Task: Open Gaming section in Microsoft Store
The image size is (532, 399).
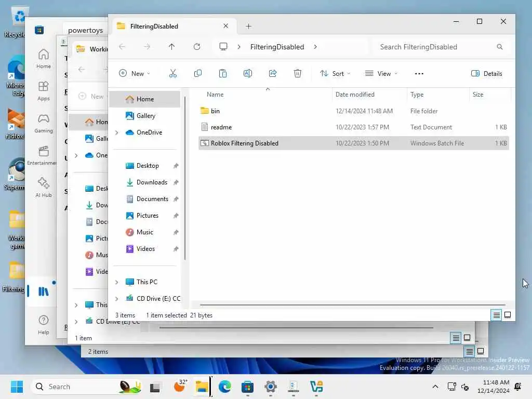Action: pos(44,123)
